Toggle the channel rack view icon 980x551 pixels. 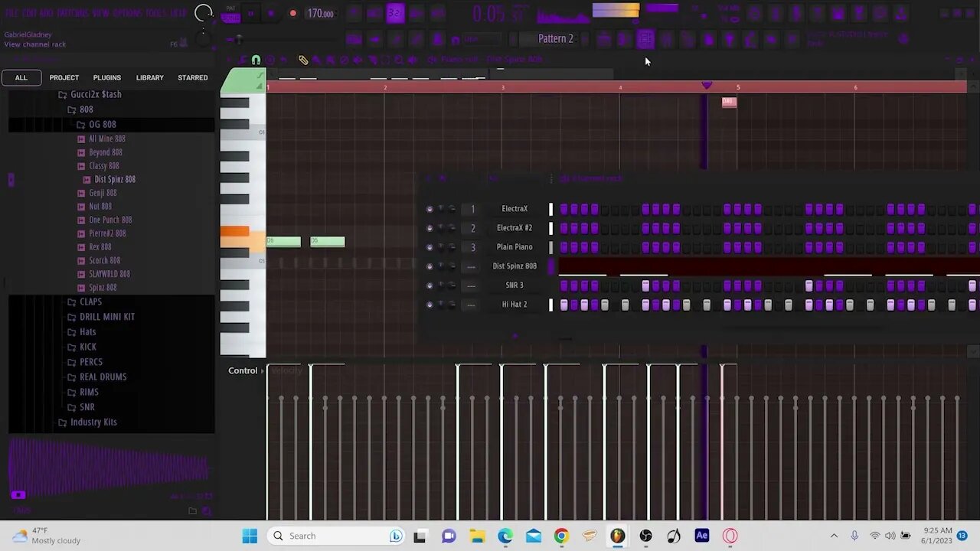point(645,39)
